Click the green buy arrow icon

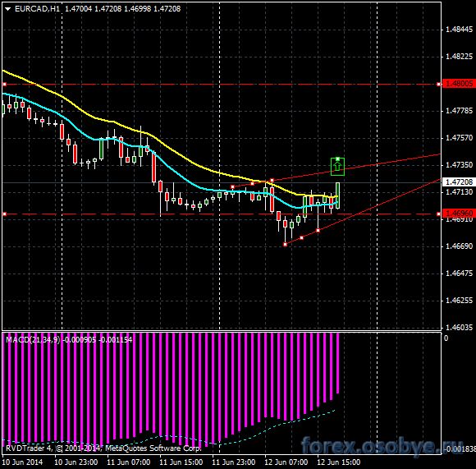(337, 167)
